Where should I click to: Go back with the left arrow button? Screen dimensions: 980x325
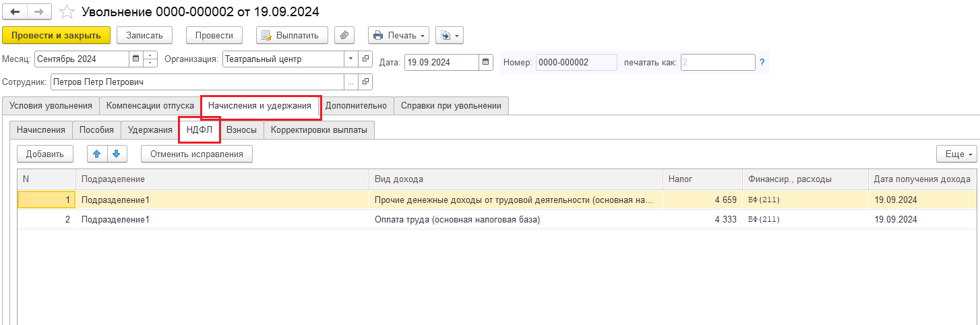15,12
